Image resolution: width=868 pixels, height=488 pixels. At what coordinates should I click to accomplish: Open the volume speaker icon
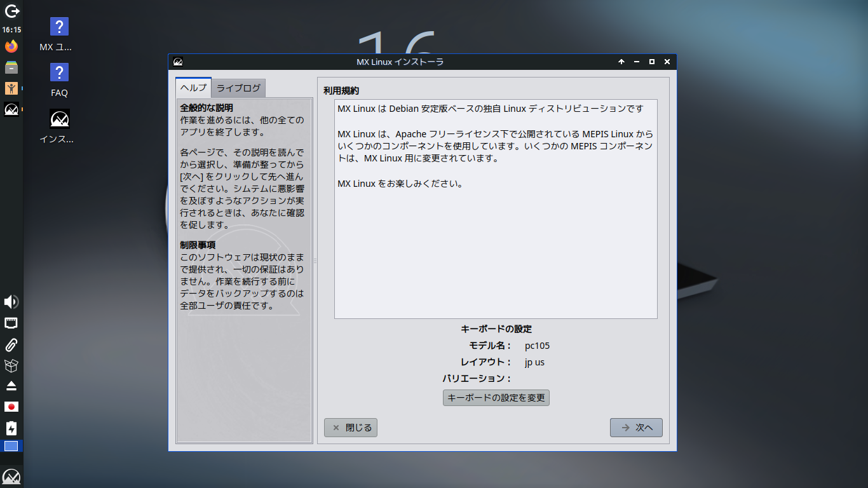click(x=11, y=302)
